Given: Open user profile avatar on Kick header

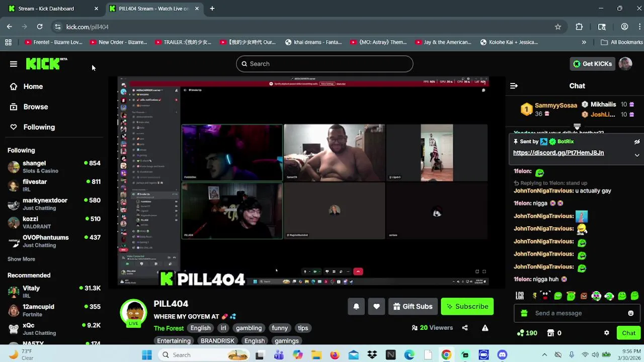Looking at the screenshot, I should point(625,64).
